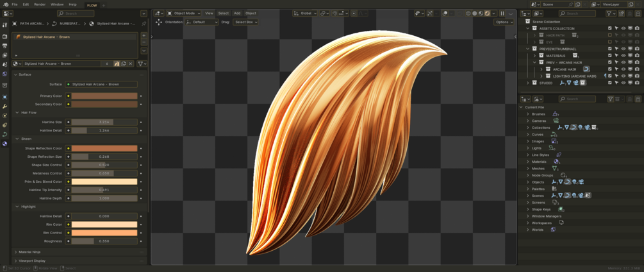Open the Object Constraints properties tab

[5, 125]
